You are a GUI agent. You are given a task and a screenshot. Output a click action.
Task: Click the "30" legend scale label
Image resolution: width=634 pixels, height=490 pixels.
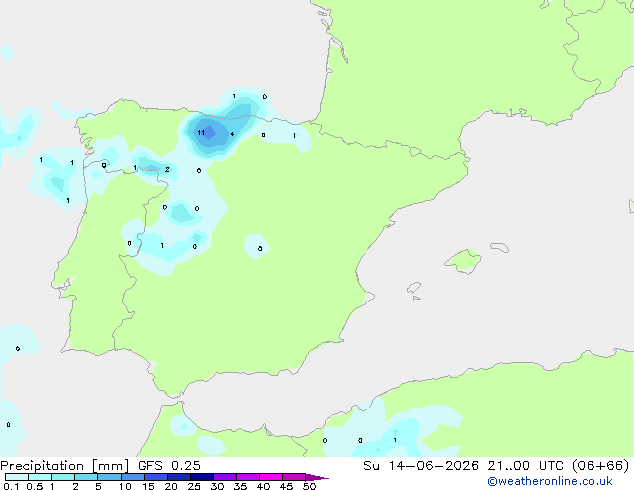[217, 486]
